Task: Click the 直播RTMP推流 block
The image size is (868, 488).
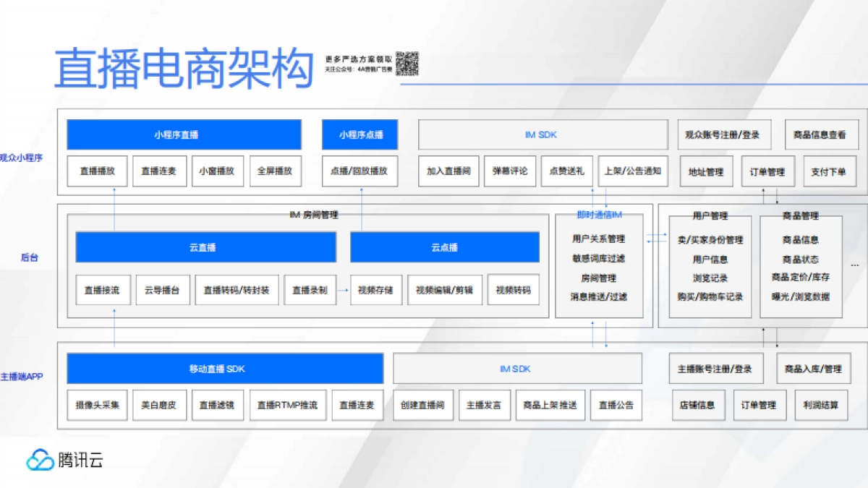Action: 288,405
